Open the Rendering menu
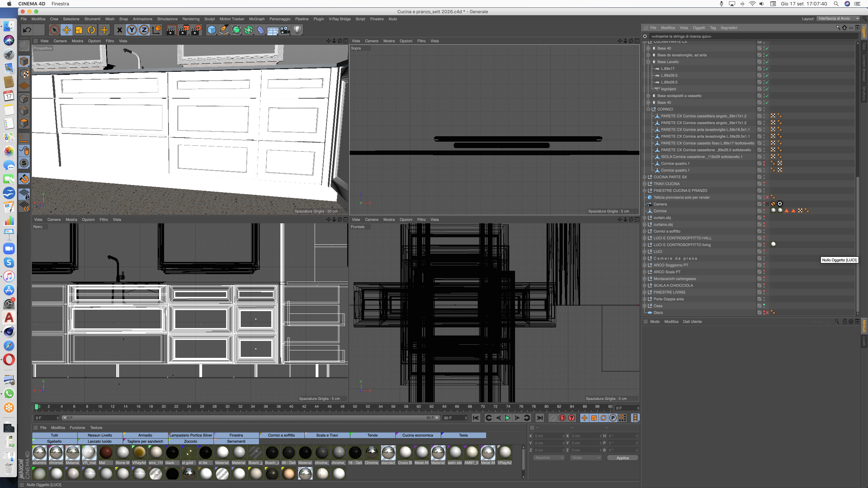 tap(191, 19)
